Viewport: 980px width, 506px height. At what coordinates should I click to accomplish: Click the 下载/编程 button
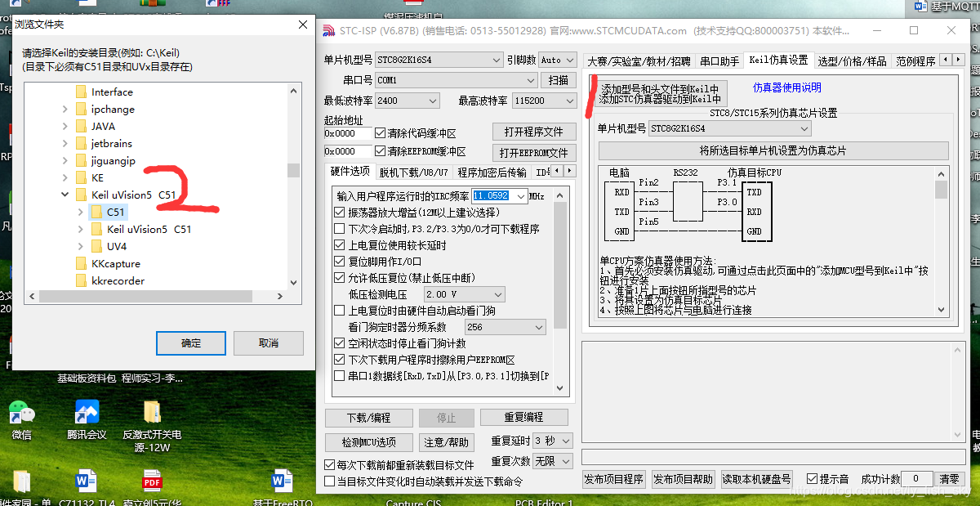tap(368, 418)
